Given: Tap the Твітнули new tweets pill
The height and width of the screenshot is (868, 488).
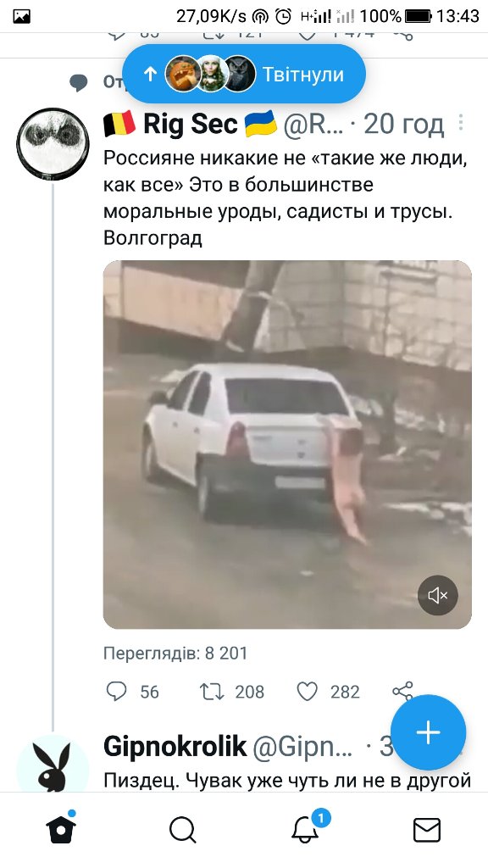Looking at the screenshot, I should coord(243,75).
